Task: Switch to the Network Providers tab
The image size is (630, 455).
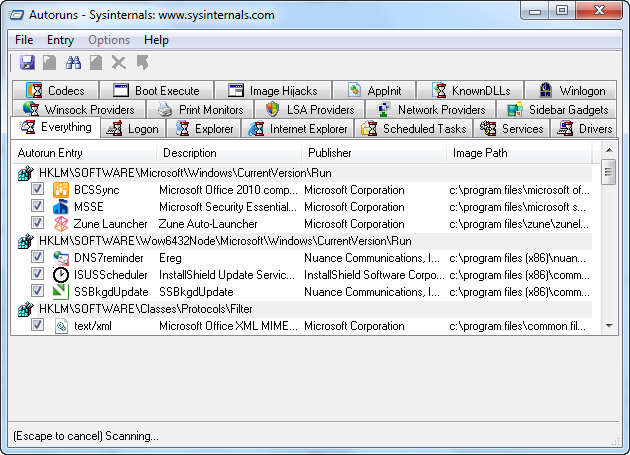Action: (x=430, y=109)
